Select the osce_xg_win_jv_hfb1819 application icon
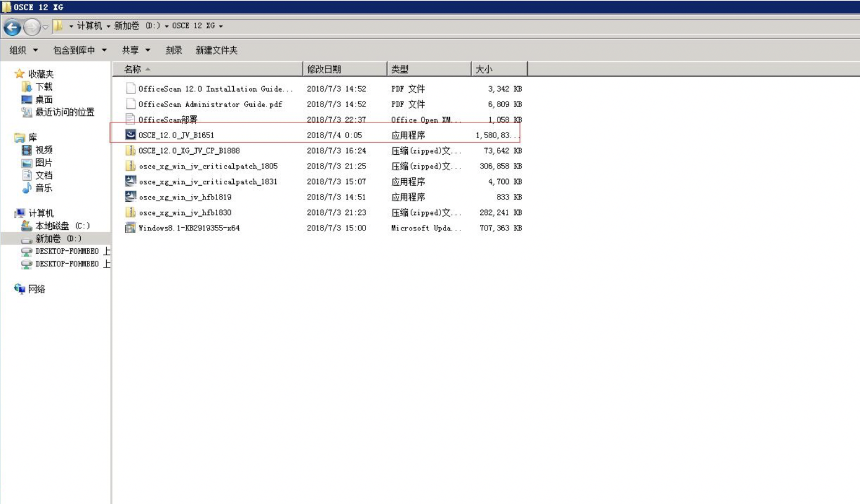860x504 pixels. point(130,197)
